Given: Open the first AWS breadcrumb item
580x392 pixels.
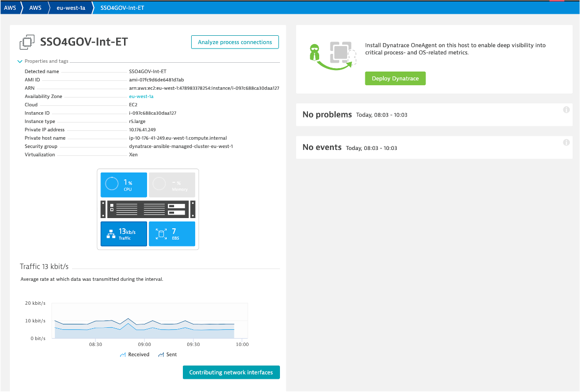Looking at the screenshot, I should click(x=10, y=8).
